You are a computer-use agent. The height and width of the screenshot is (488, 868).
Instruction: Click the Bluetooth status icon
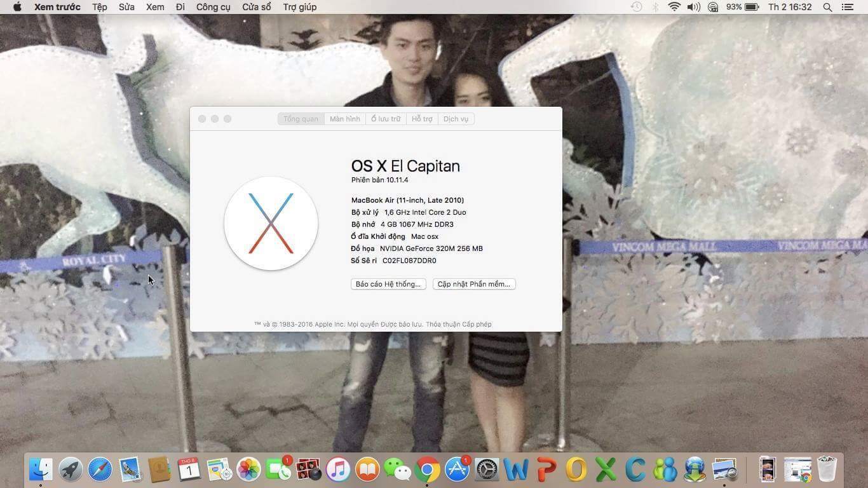[655, 7]
